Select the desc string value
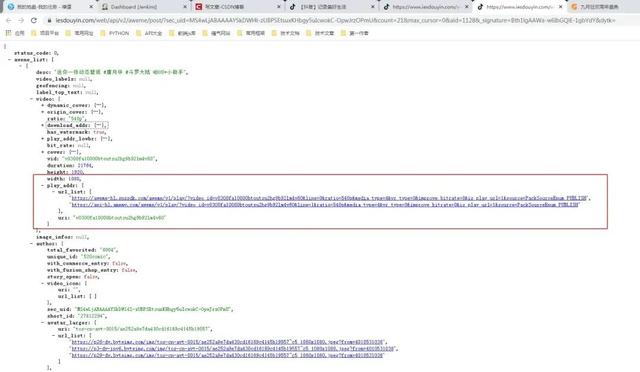640x372 pixels. tap(120, 72)
